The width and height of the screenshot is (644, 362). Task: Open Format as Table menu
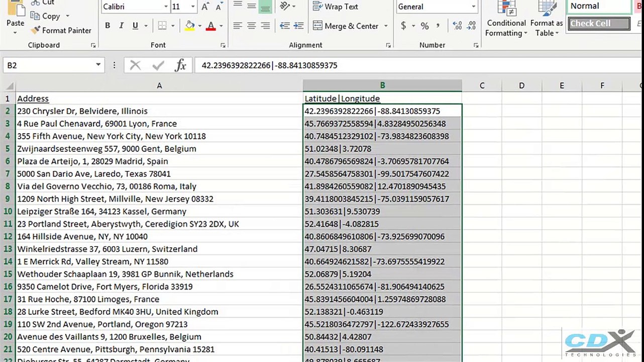pyautogui.click(x=547, y=20)
